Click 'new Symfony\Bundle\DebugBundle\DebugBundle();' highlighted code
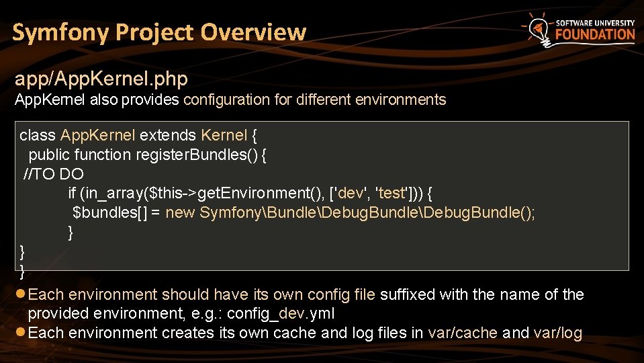 click(350, 213)
